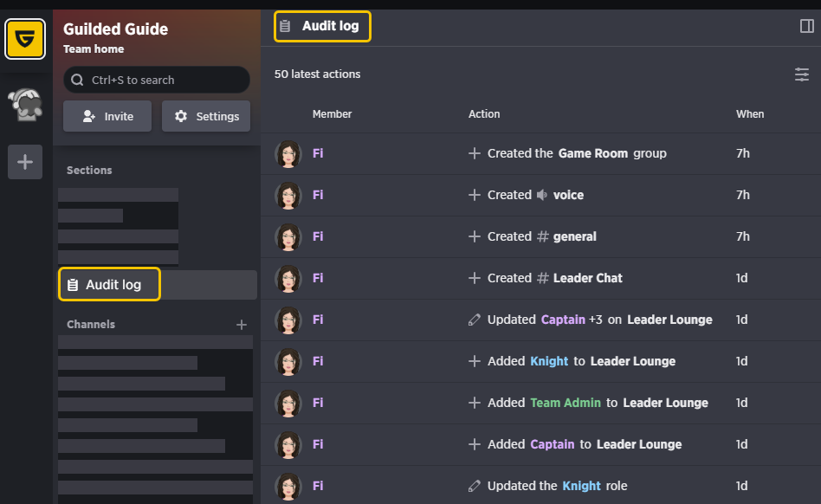Click inside the Ctrl+S search field
This screenshot has height=504, width=821.
(156, 80)
